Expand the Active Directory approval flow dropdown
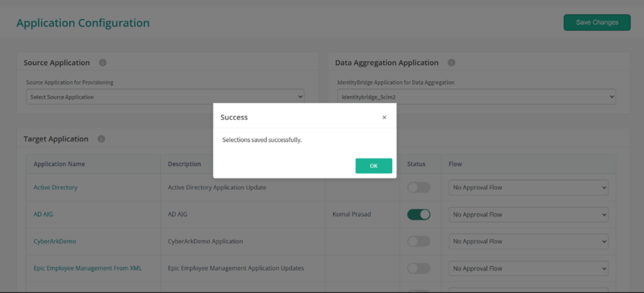 point(528,187)
